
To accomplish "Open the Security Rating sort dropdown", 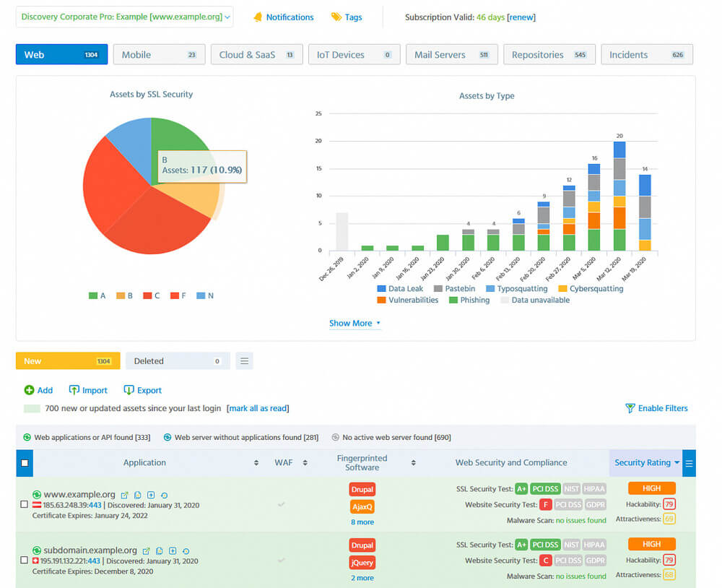I will point(677,463).
